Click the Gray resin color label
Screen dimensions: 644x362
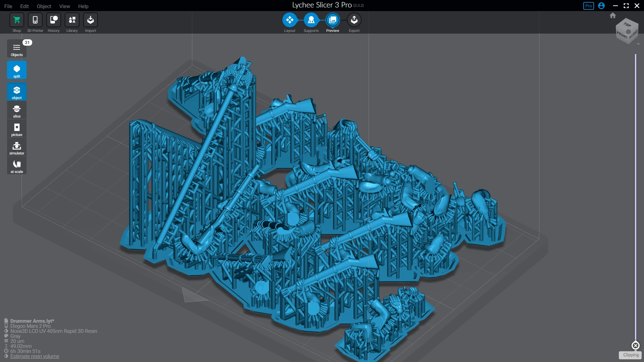pyautogui.click(x=15, y=336)
